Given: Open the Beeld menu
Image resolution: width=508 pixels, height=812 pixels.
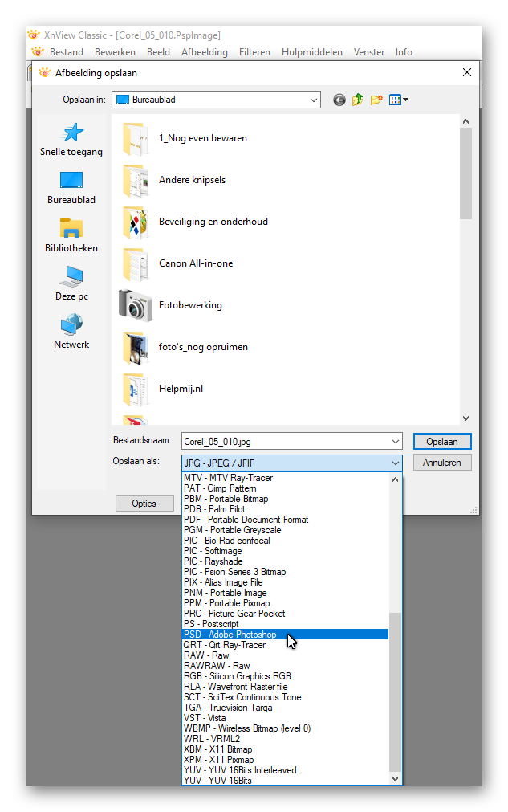Looking at the screenshot, I should (158, 52).
